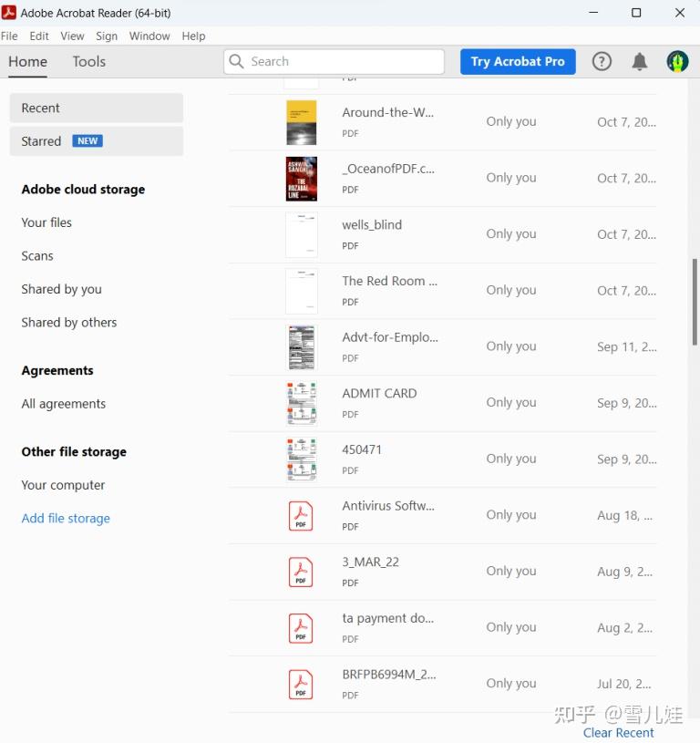Image resolution: width=700 pixels, height=743 pixels.
Task: Open the Around-the-W... book thumbnail
Action: pos(301,122)
